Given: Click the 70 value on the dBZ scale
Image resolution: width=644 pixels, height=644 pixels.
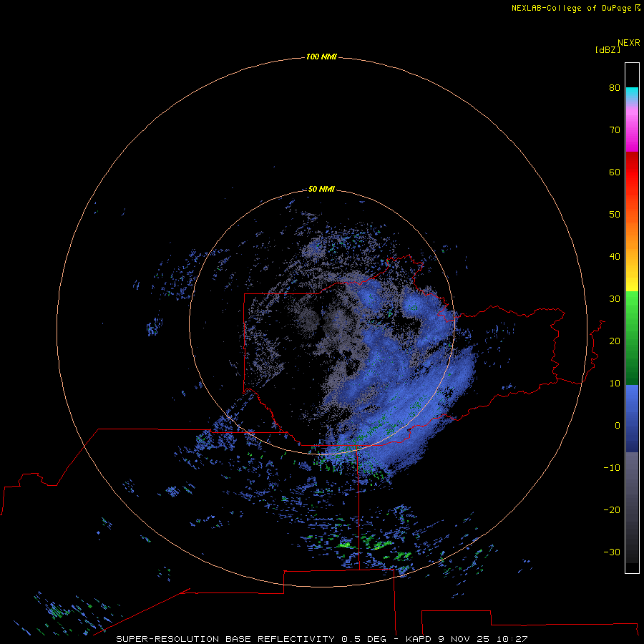Looking at the screenshot, I should coord(615,130).
